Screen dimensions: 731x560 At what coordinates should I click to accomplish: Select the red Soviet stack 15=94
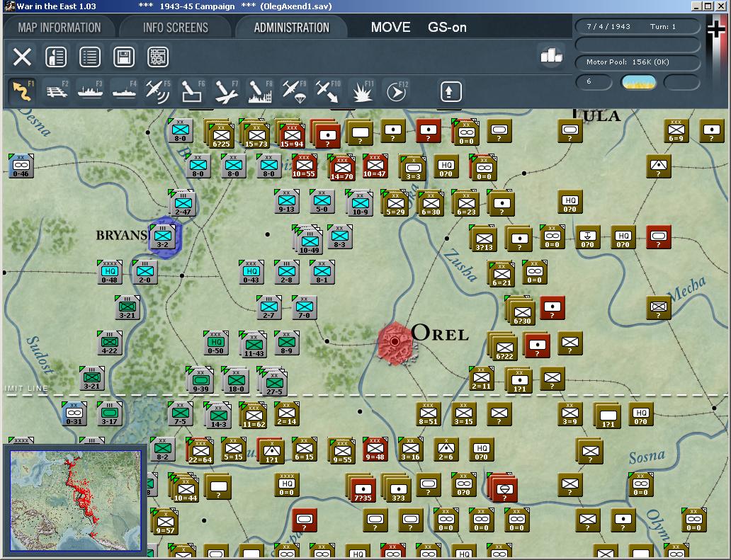292,135
